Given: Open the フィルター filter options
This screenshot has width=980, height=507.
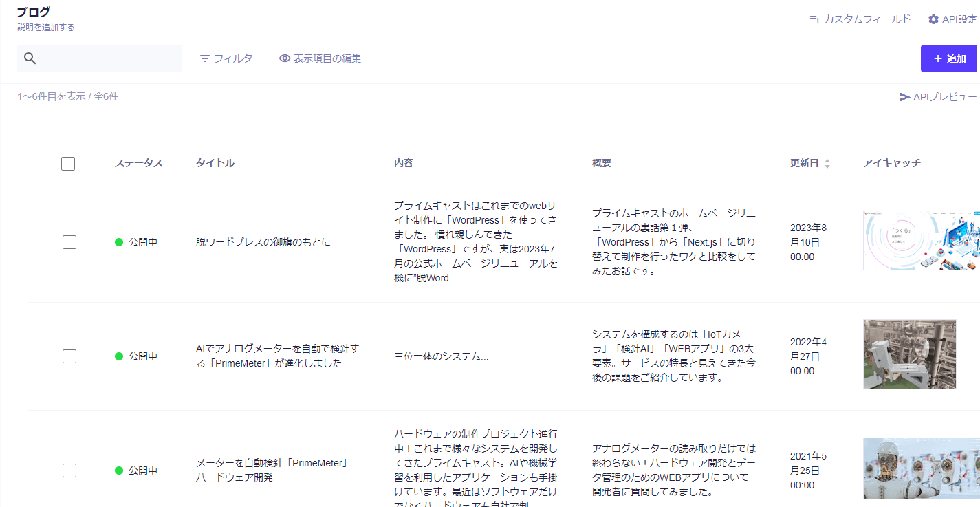Looking at the screenshot, I should tap(230, 58).
